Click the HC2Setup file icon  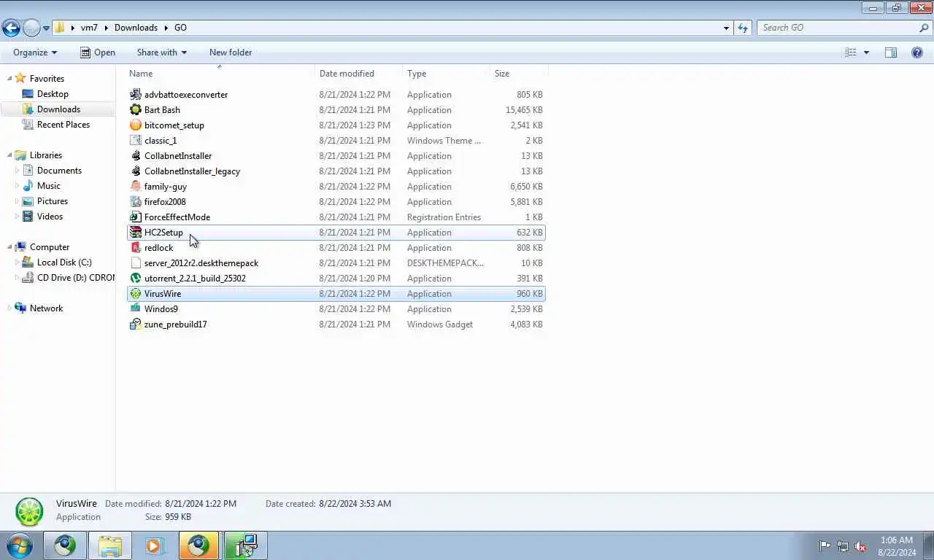135,233
